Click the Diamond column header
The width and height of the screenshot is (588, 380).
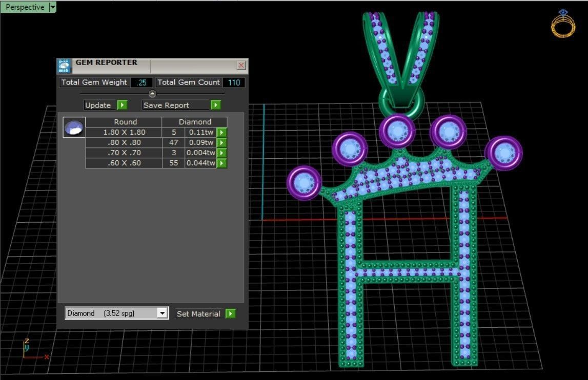pos(195,122)
